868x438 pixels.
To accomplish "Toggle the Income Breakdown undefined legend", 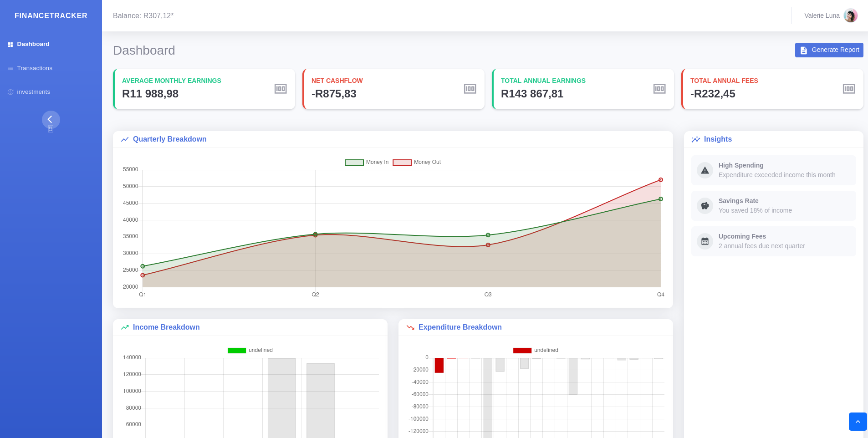I will [x=250, y=351].
